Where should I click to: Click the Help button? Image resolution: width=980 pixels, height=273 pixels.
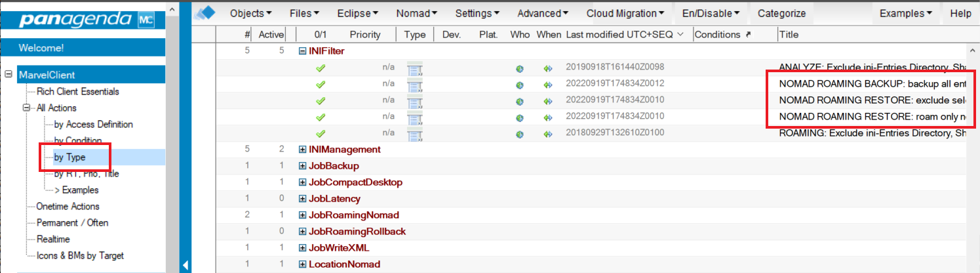[960, 13]
